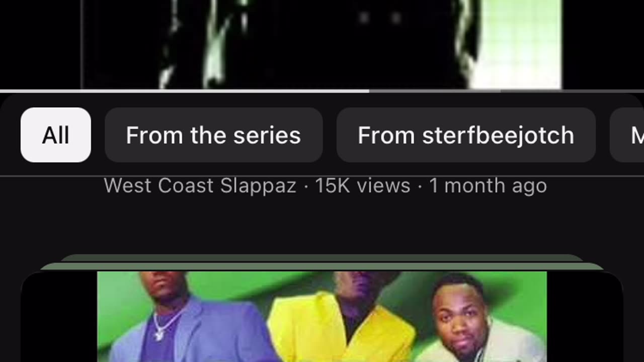This screenshot has width=644, height=362.
Task: Tap the black area left of the video frame
Action: point(40,44)
